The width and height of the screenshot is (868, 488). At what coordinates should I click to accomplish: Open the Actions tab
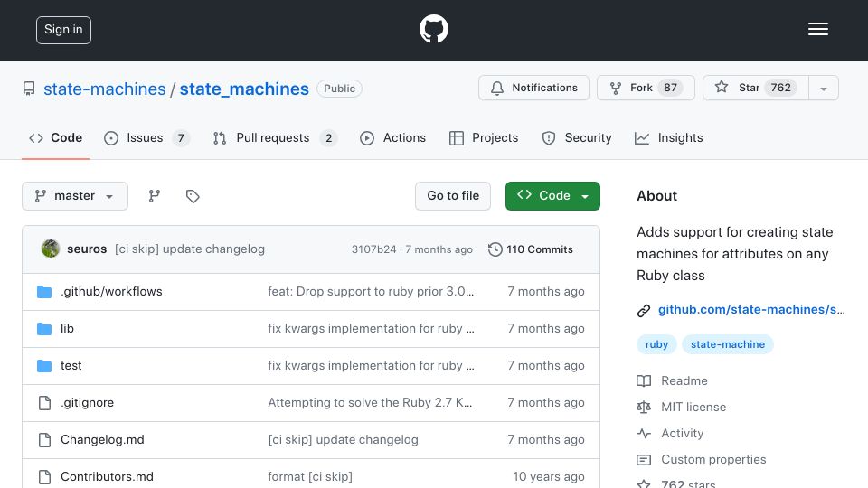click(393, 137)
